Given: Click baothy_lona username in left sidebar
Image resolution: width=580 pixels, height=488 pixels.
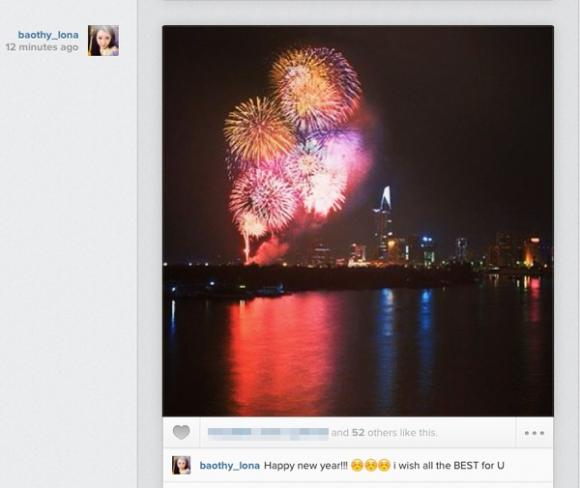Looking at the screenshot, I should coord(48,35).
